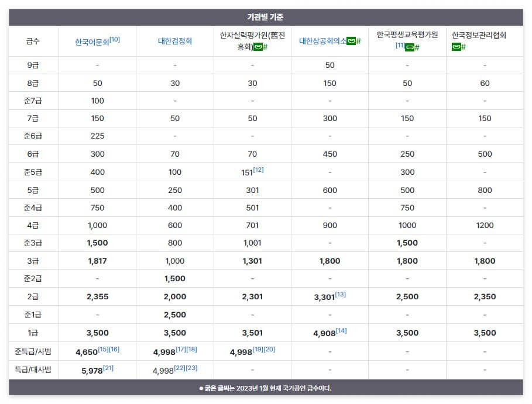Open the # link under 한국평생교육평가원
The width and height of the screenshot is (532, 404).
[x=417, y=47]
